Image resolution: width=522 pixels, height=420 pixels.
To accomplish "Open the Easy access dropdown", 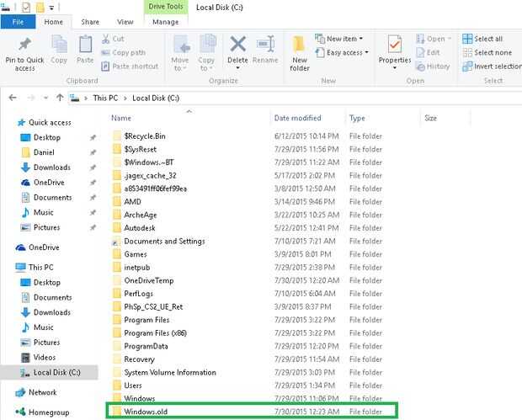I will pyautogui.click(x=342, y=52).
